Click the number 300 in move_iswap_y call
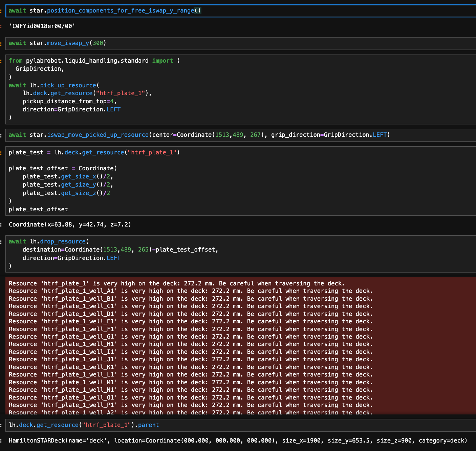This screenshot has height=451, width=476. point(98,43)
